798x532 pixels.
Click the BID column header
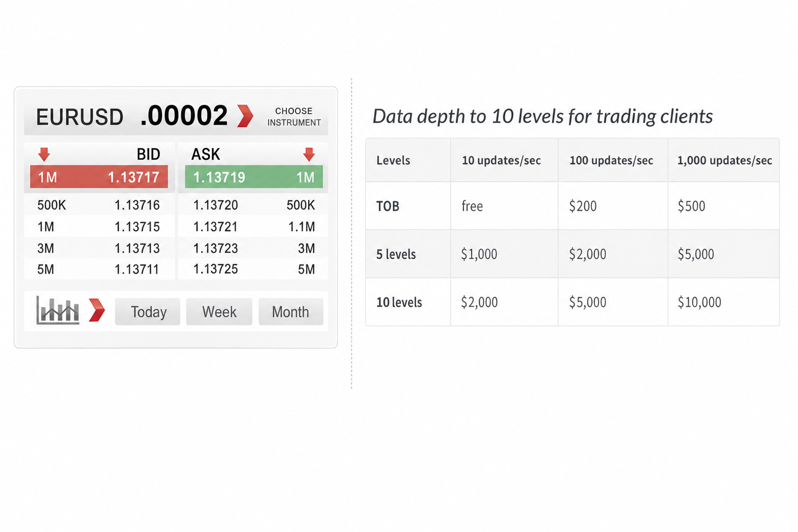[149, 154]
